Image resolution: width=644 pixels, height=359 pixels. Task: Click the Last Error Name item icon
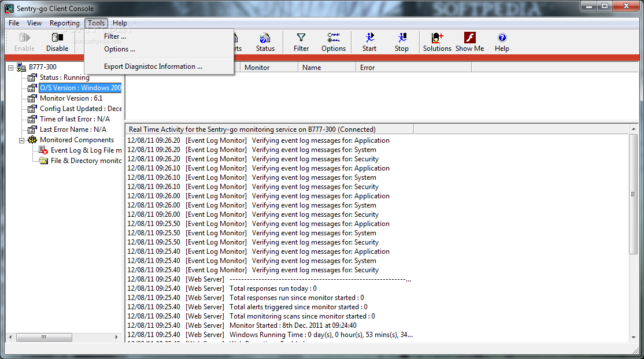pos(32,129)
